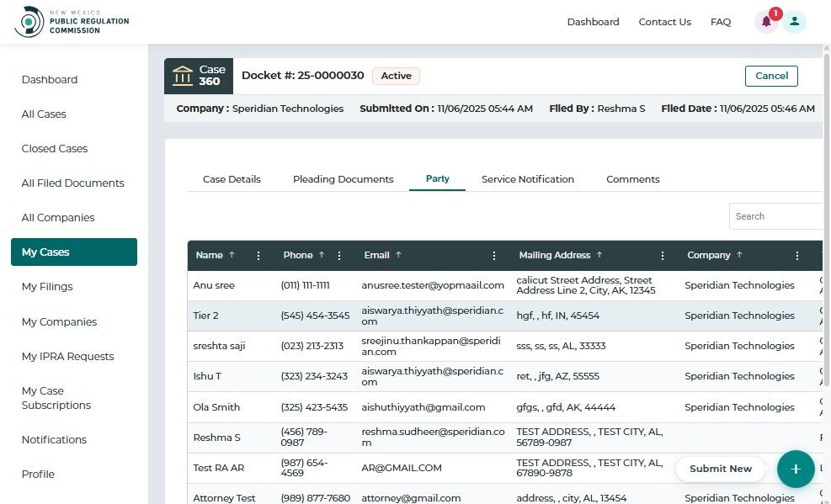Switch to the Pleading Documents tab
Image resolution: width=831 pixels, height=504 pixels.
(x=344, y=179)
